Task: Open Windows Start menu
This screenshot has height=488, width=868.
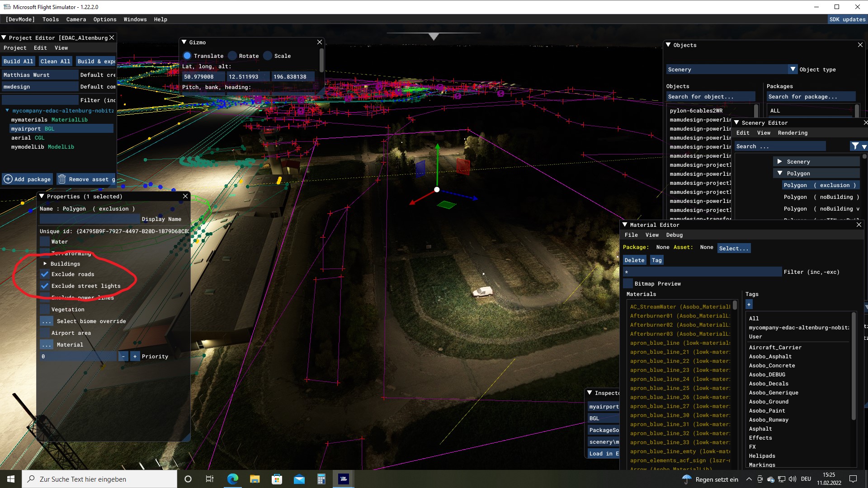Action: (x=11, y=479)
